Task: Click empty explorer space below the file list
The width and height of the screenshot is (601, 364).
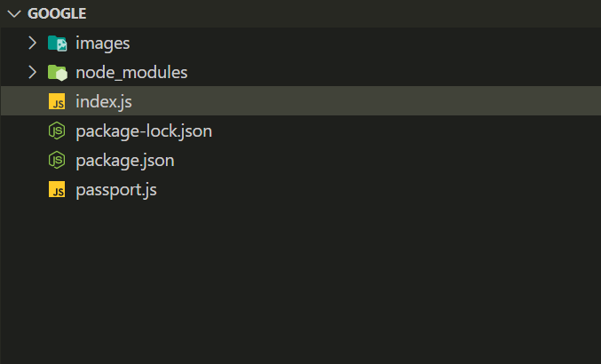Action: (x=302, y=284)
